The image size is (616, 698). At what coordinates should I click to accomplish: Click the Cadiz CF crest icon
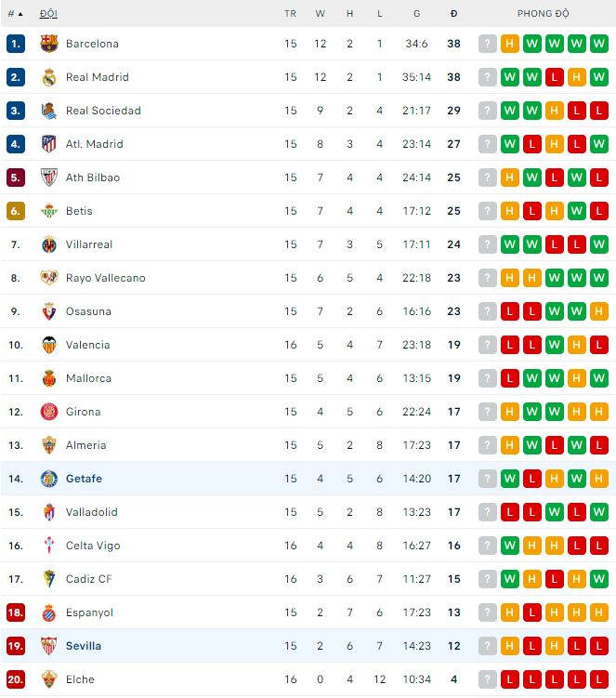coord(49,579)
